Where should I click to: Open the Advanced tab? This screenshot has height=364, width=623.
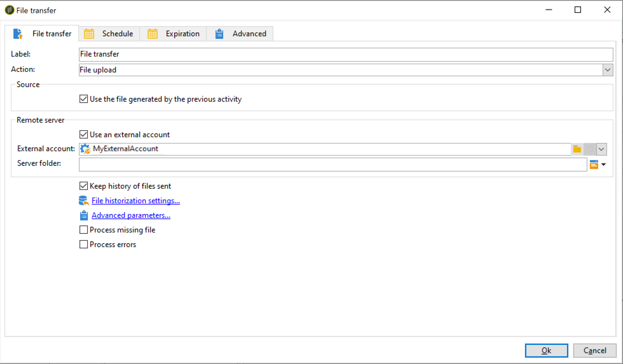click(x=242, y=34)
